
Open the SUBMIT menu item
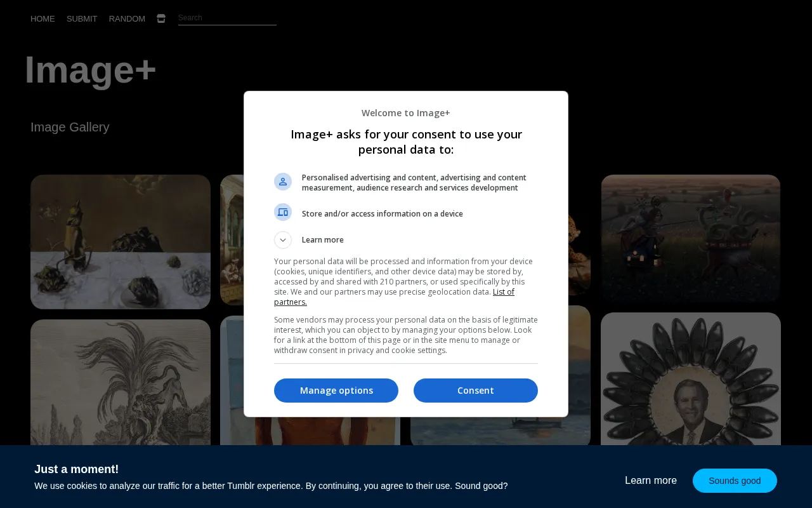(82, 19)
